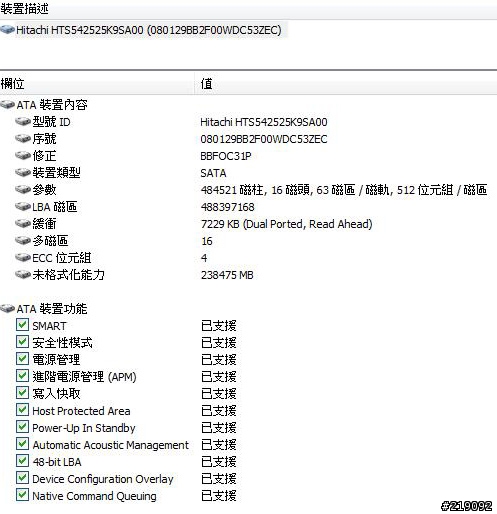Select the 緩衝 field label
The image size is (497, 514).
click(44, 224)
